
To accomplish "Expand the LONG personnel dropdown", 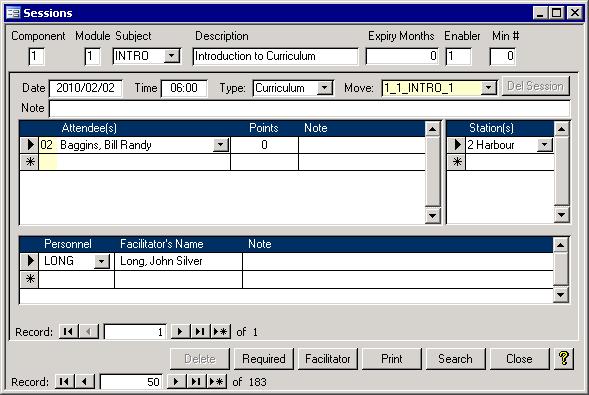I will [x=101, y=261].
